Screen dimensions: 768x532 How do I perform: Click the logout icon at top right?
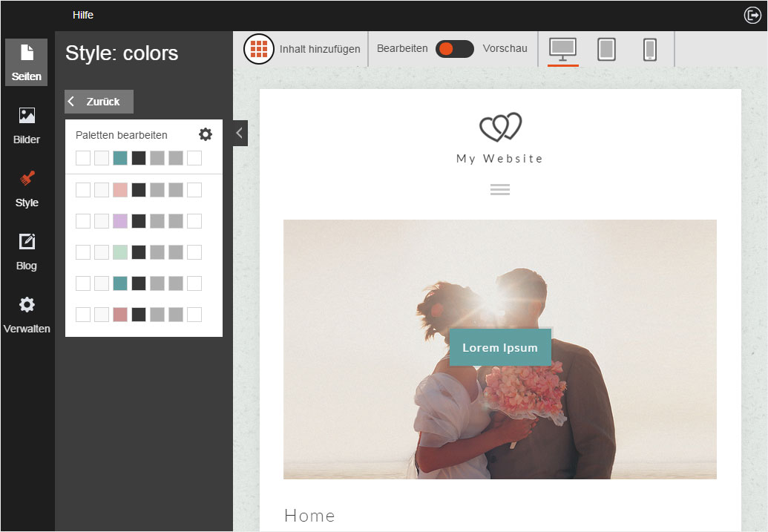point(752,15)
